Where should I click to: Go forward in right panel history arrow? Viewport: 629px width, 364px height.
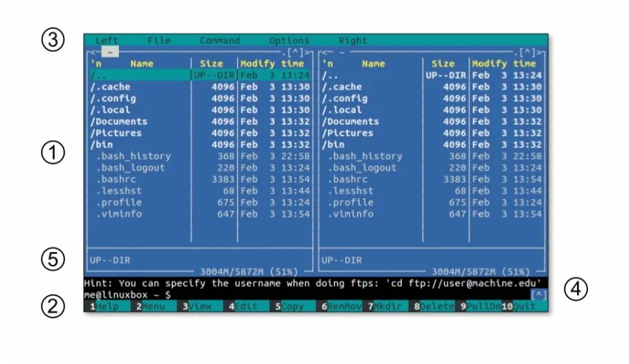[x=539, y=52]
